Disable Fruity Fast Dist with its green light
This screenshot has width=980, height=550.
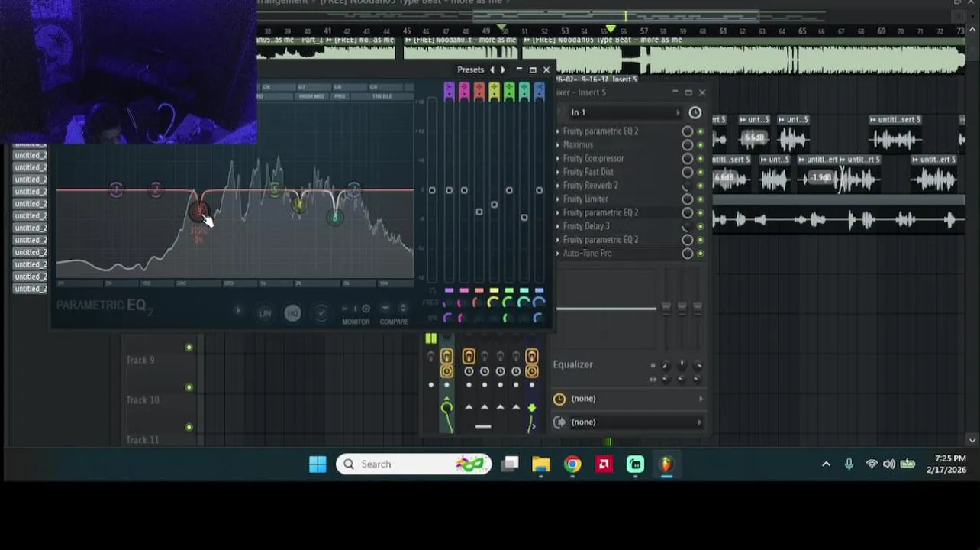tap(701, 172)
